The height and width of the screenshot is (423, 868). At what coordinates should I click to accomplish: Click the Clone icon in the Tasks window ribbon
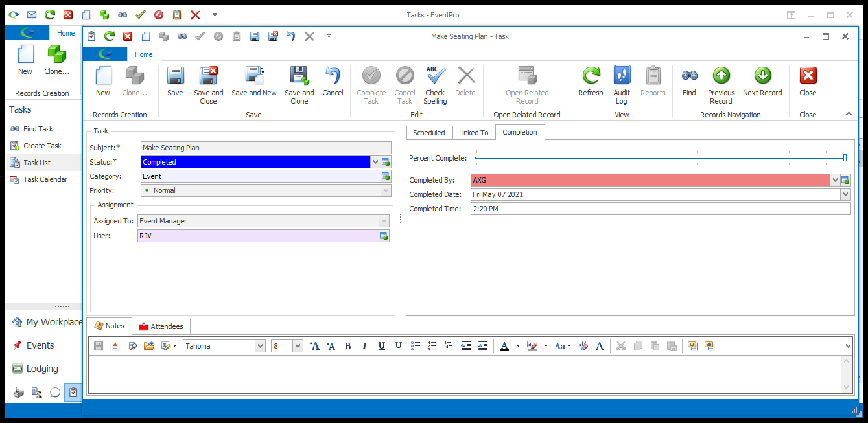coord(56,54)
